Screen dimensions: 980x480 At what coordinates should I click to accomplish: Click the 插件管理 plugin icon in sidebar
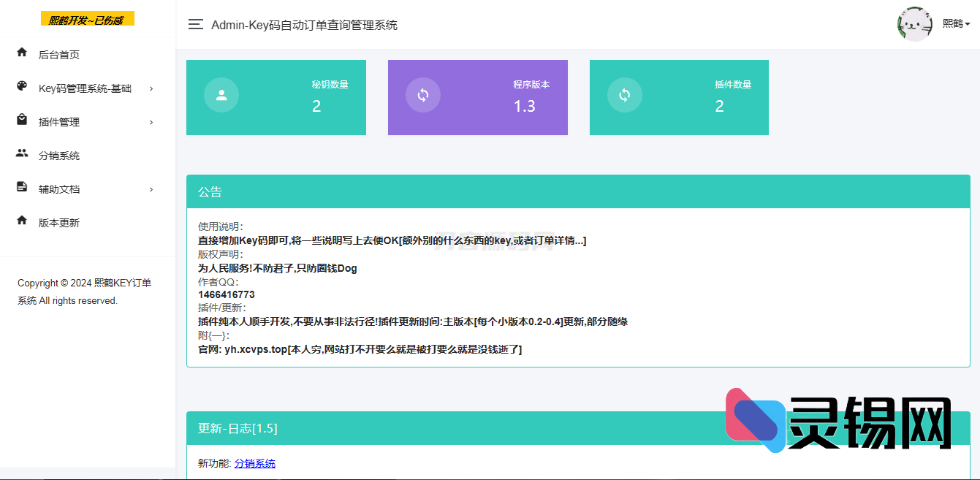[22, 121]
